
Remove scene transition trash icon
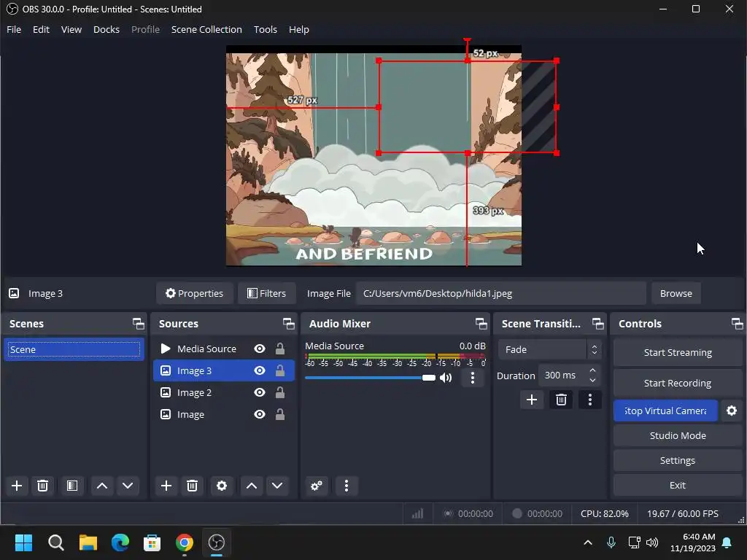561,400
